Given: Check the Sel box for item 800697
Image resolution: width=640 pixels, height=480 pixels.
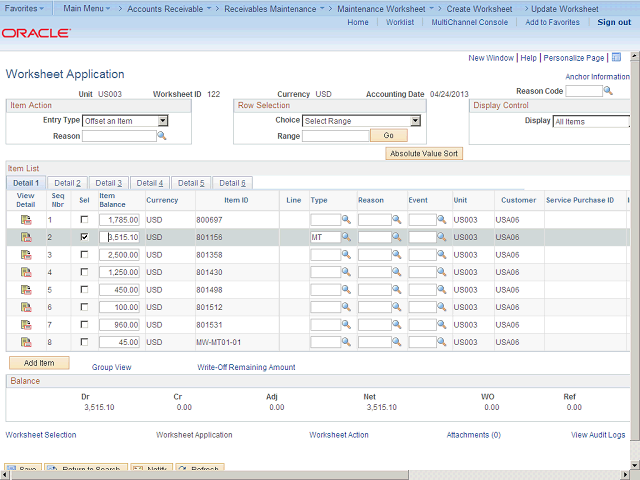Looking at the screenshot, I should (84, 219).
